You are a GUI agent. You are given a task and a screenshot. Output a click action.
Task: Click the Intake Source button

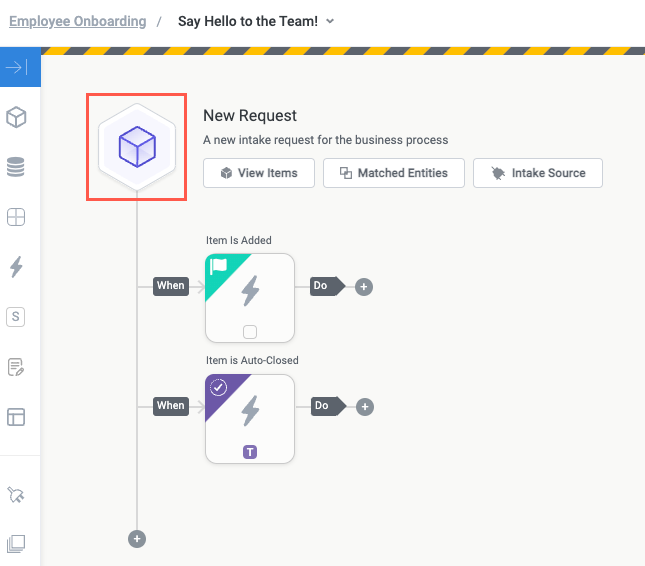point(538,173)
